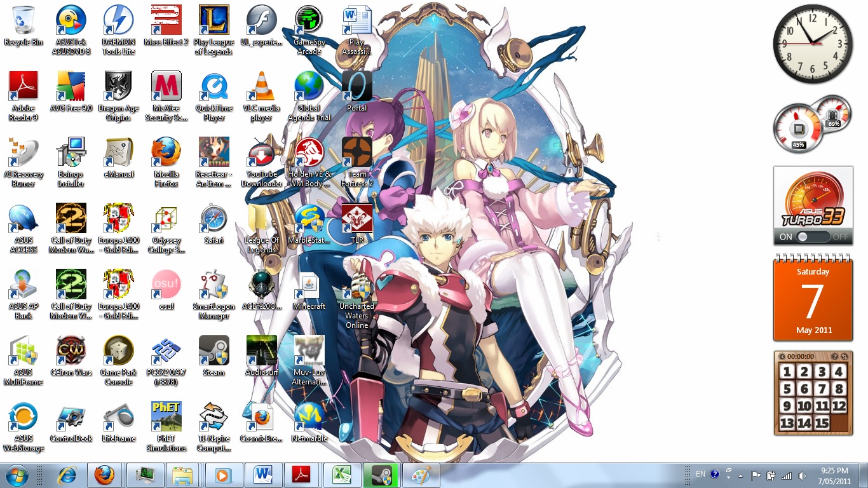The height and width of the screenshot is (488, 868).
Task: Open Windows Explorer folder on taskbar
Action: click(x=182, y=475)
